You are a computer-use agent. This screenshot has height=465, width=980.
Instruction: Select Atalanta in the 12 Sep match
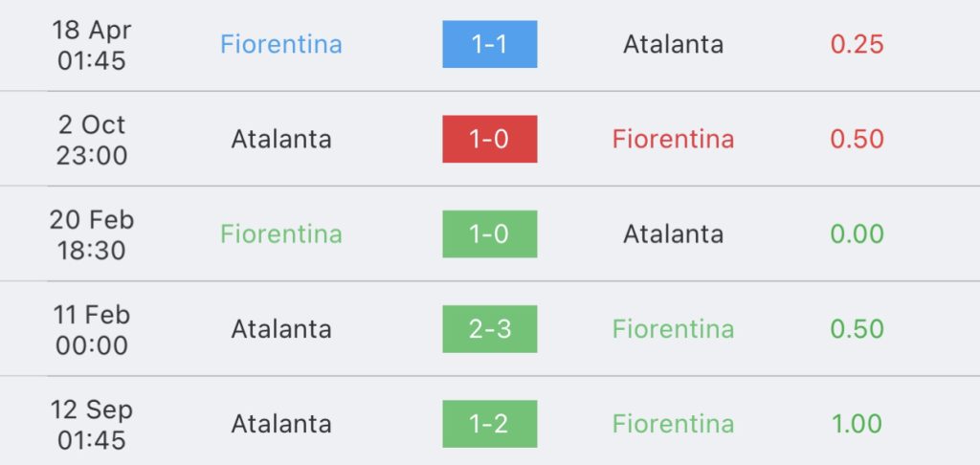(x=280, y=424)
